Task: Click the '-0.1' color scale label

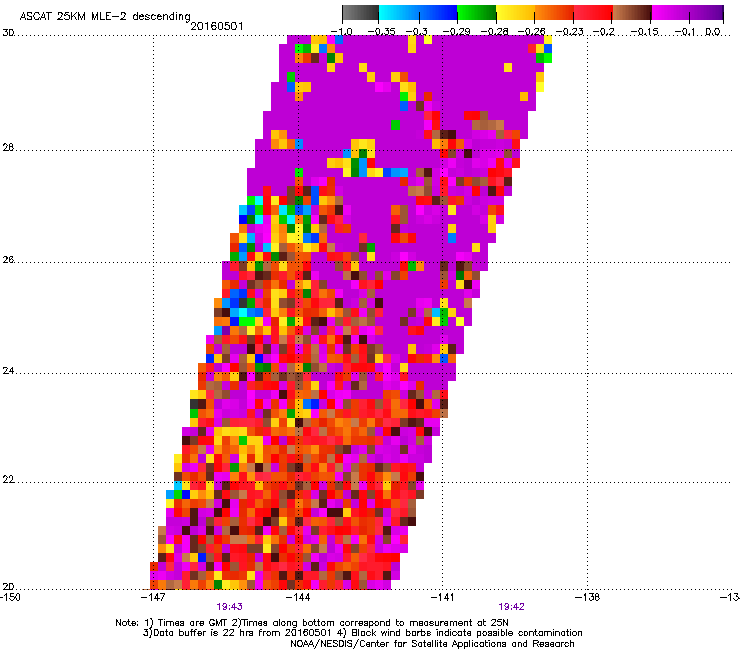Action: click(685, 32)
